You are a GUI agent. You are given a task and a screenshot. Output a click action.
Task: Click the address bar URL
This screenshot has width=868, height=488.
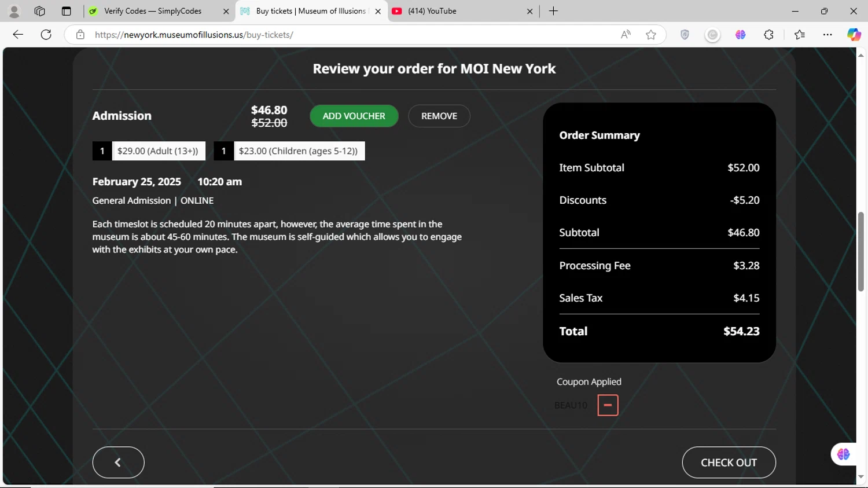pos(194,35)
